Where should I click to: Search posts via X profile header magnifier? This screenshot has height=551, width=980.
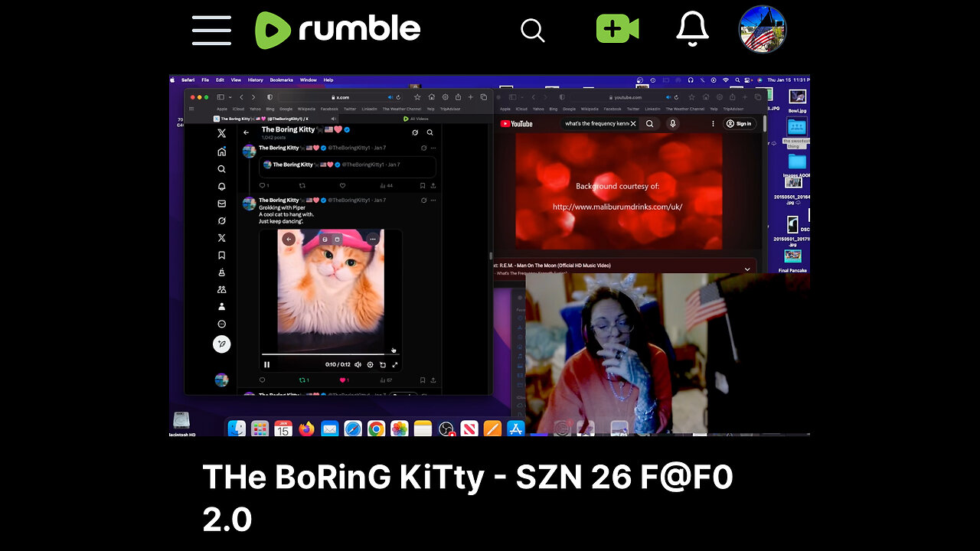click(430, 132)
